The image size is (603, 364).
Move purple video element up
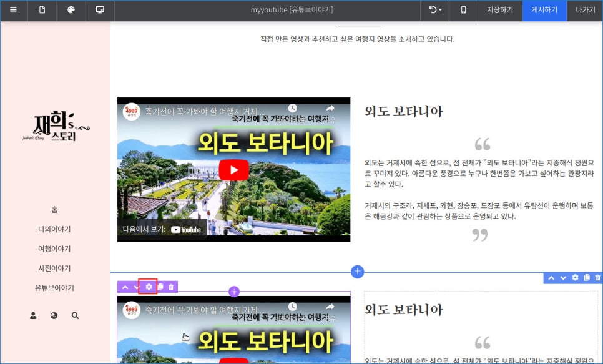click(x=125, y=287)
